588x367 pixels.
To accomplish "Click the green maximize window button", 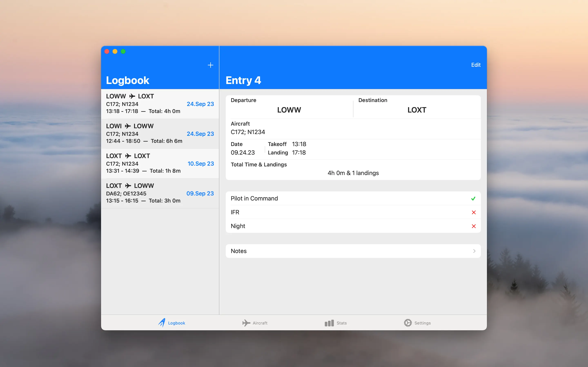I will click(123, 51).
